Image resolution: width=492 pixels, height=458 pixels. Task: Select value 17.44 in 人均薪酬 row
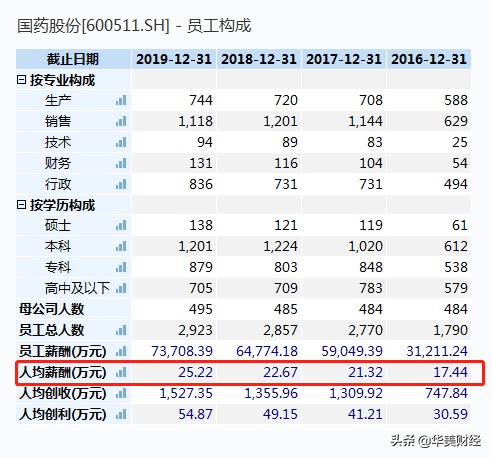point(450,372)
